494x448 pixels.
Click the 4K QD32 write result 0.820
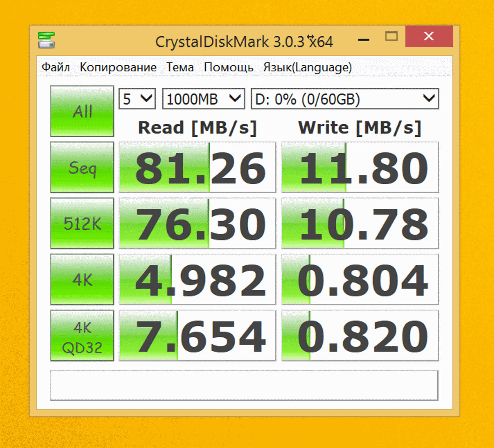point(360,335)
